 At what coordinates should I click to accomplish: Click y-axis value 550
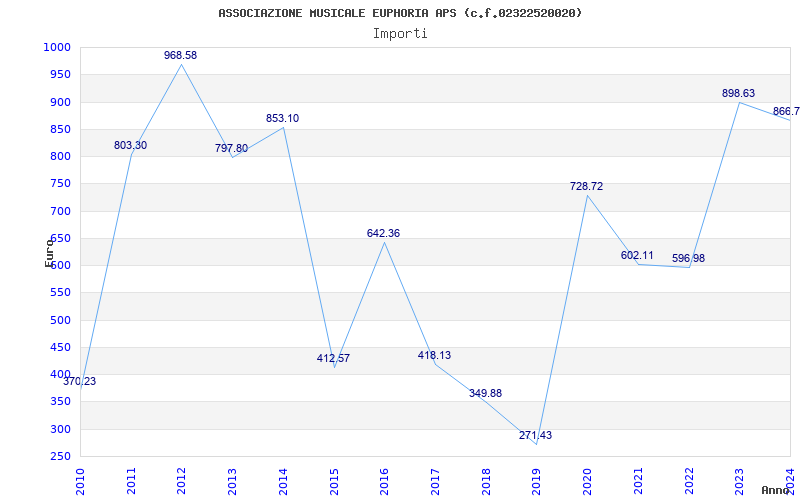click(x=60, y=293)
